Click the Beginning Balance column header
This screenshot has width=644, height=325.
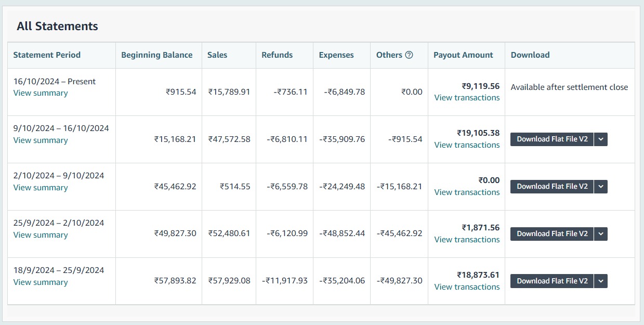[157, 55]
